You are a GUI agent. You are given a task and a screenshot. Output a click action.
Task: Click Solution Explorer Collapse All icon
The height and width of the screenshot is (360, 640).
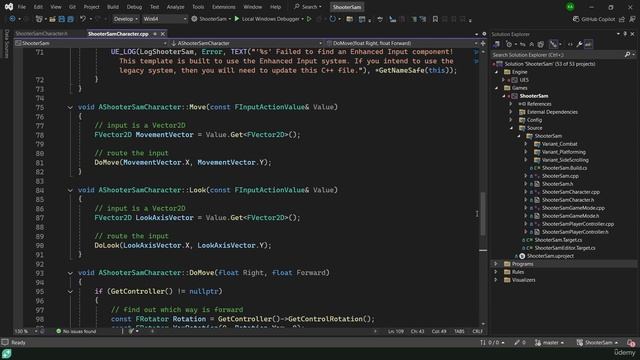point(531,44)
